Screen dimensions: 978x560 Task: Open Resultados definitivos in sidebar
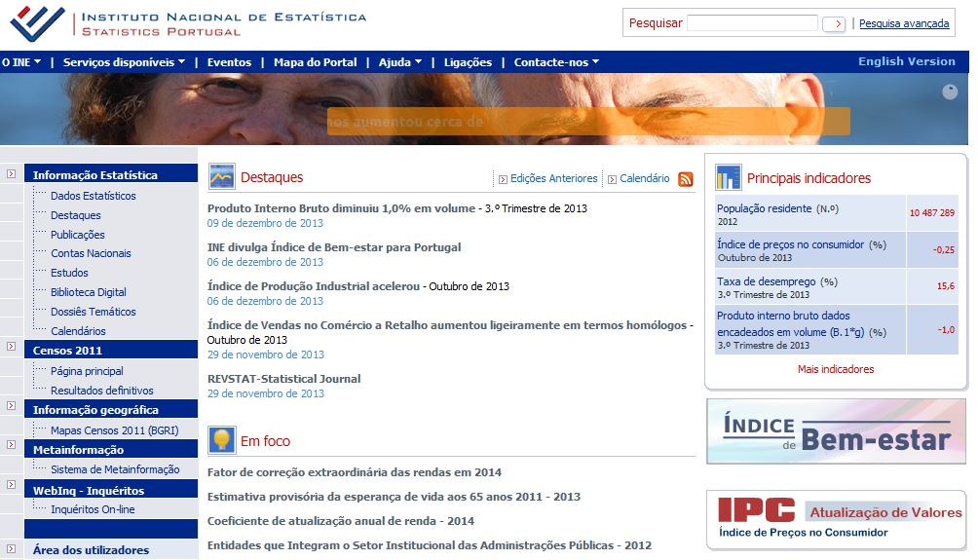101,391
